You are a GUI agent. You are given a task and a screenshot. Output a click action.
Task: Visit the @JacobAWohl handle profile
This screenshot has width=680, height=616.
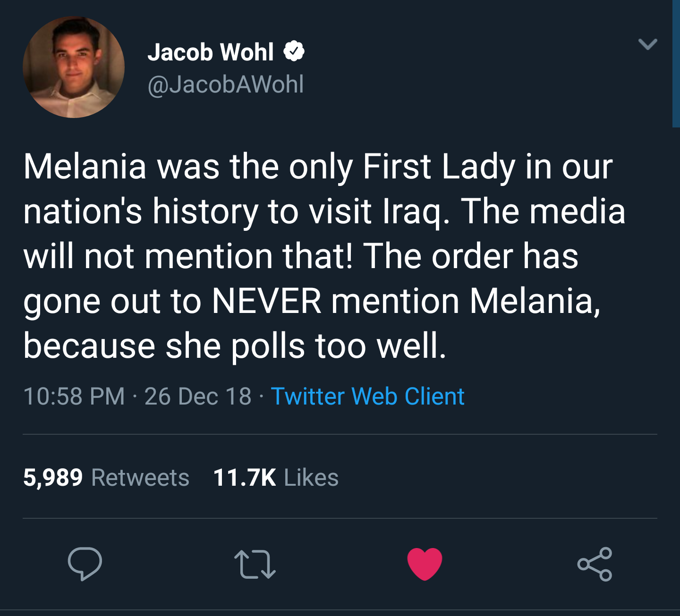[226, 84]
